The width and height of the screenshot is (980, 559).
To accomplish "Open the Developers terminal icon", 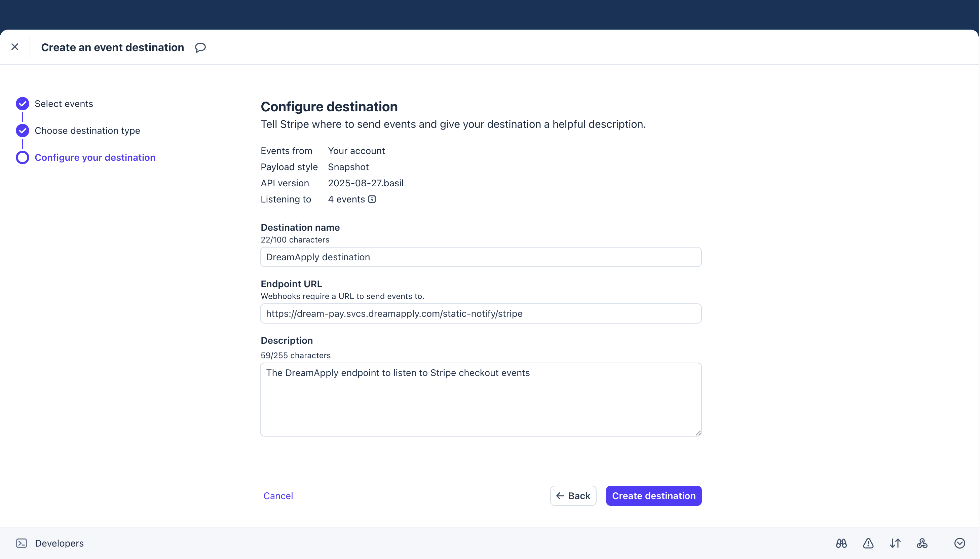I will [22, 543].
